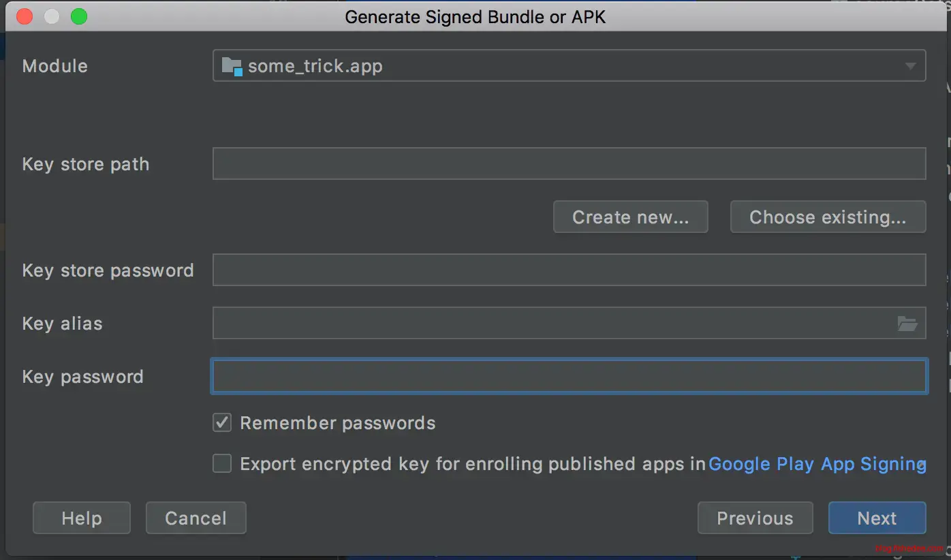This screenshot has height=560, width=951.
Task: Open the Key alias browse folder icon
Action: pos(907,324)
